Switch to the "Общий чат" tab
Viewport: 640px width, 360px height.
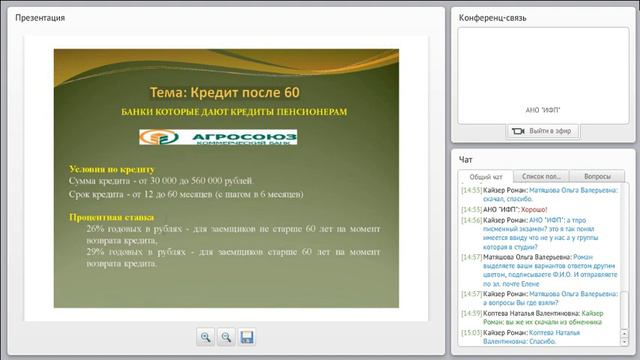(x=486, y=177)
